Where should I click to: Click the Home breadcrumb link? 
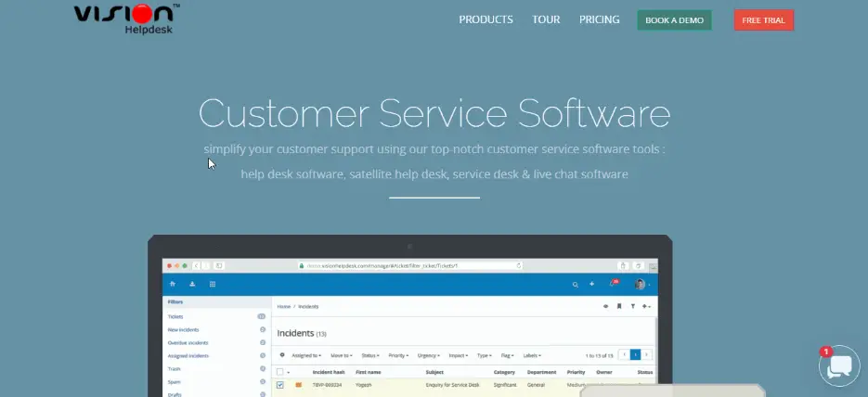pos(283,306)
